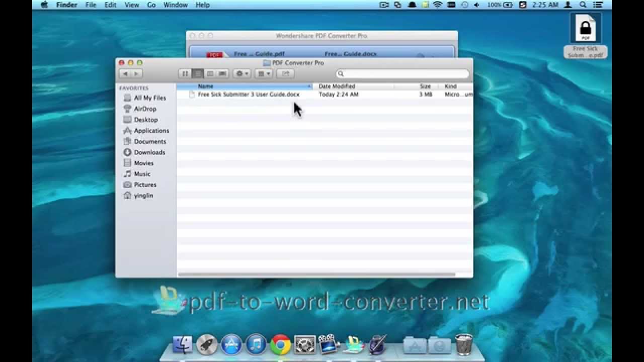Open Documents in the sidebar

(145, 141)
